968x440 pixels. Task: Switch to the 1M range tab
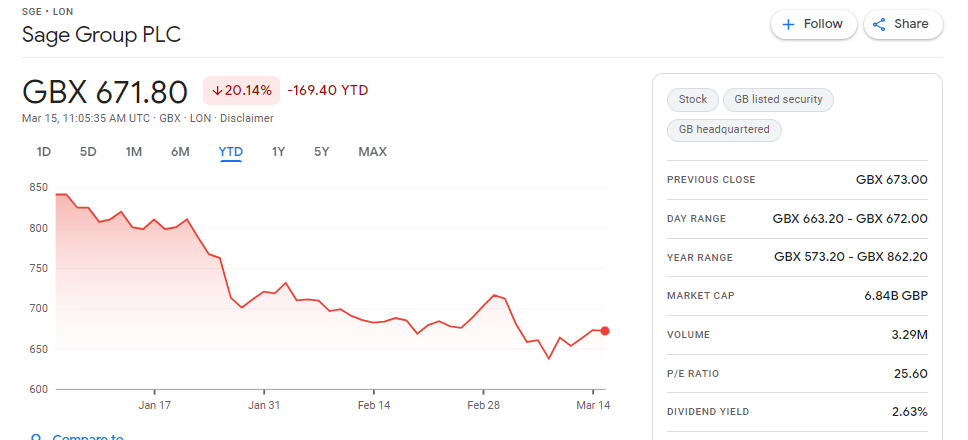(x=134, y=152)
